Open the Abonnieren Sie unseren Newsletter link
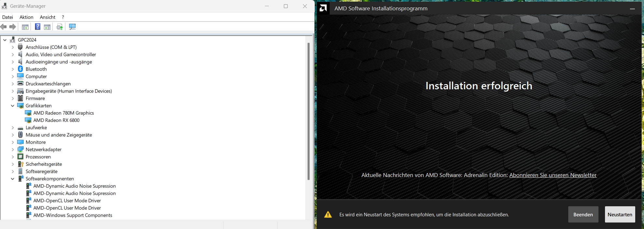This screenshot has height=229, width=644. pos(553,175)
